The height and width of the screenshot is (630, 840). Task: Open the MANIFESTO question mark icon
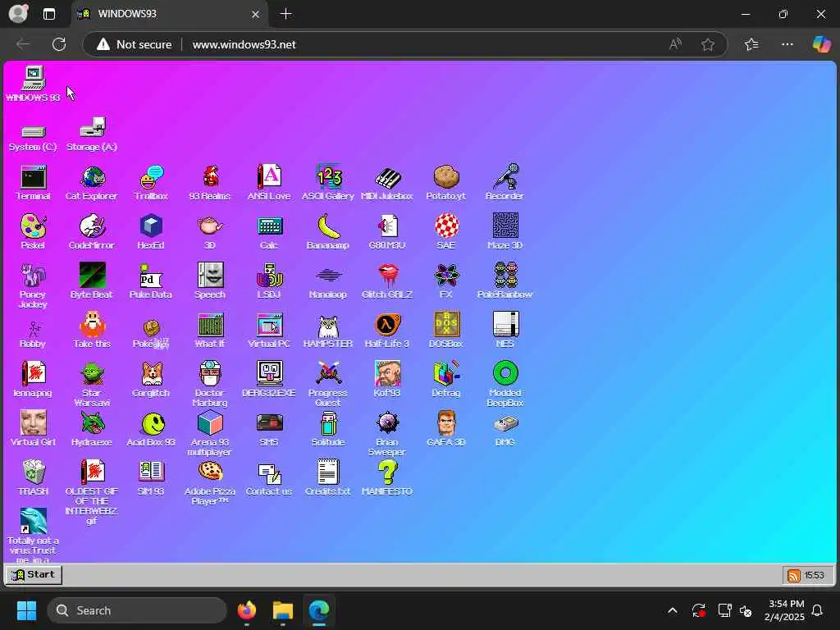pyautogui.click(x=387, y=478)
